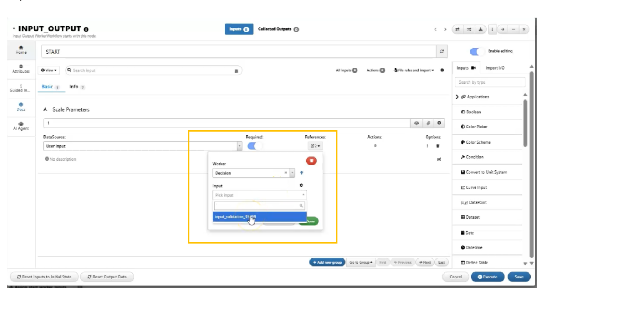Click the Next group button

(x=425, y=263)
